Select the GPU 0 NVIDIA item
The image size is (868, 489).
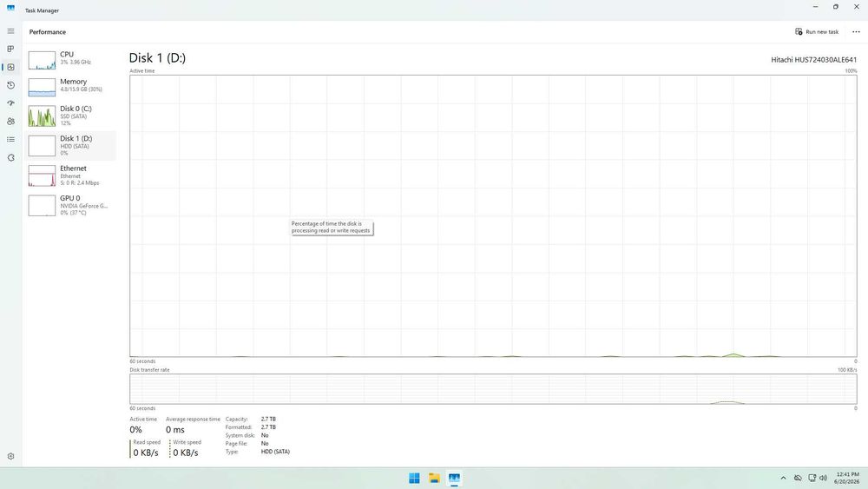click(x=69, y=205)
